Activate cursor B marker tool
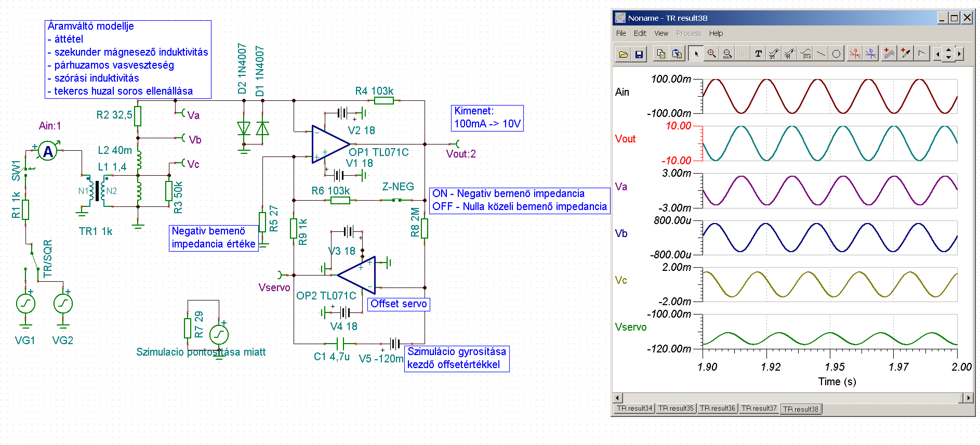The image size is (980, 445). pyautogui.click(x=870, y=54)
